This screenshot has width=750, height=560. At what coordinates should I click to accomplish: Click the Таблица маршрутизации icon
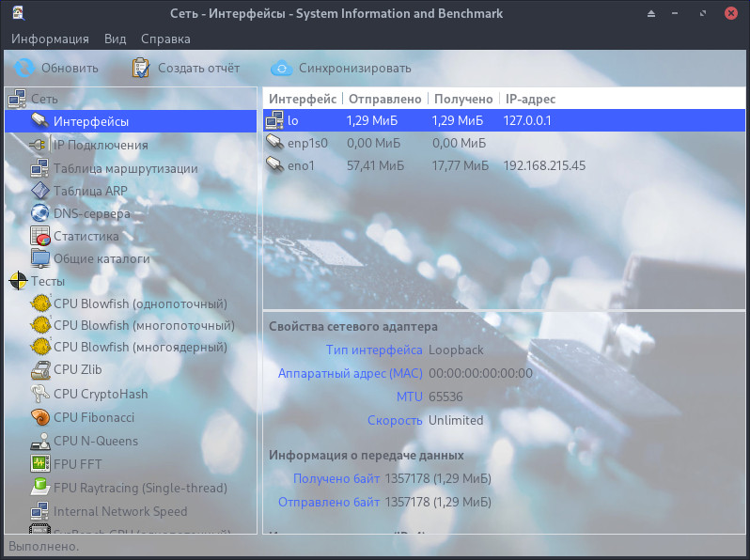[x=39, y=168]
